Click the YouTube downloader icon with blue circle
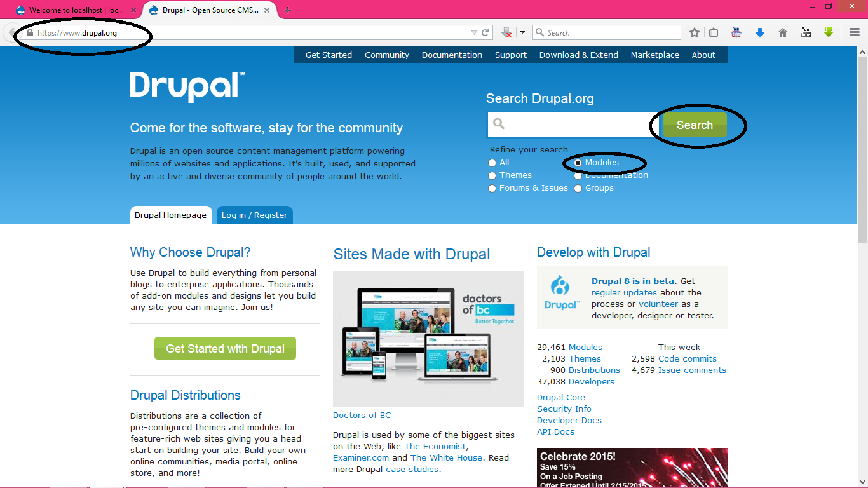 pyautogui.click(x=736, y=32)
